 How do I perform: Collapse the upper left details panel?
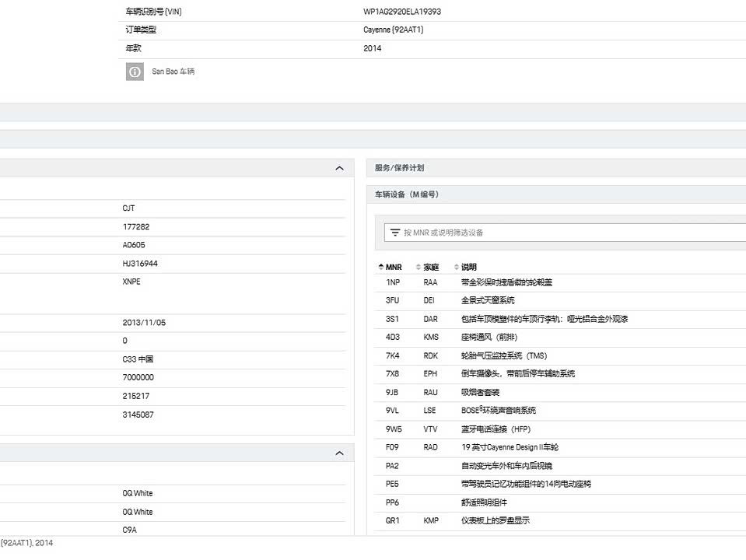coord(339,168)
